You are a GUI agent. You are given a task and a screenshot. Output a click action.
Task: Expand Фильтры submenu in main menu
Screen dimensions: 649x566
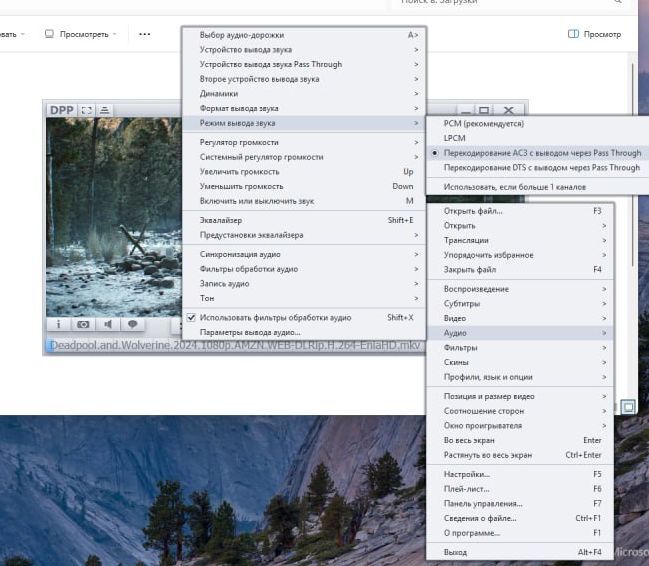pos(520,348)
